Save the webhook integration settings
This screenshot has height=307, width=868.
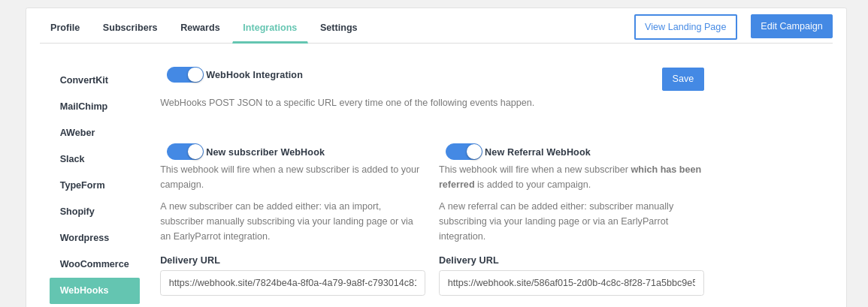[x=683, y=79]
